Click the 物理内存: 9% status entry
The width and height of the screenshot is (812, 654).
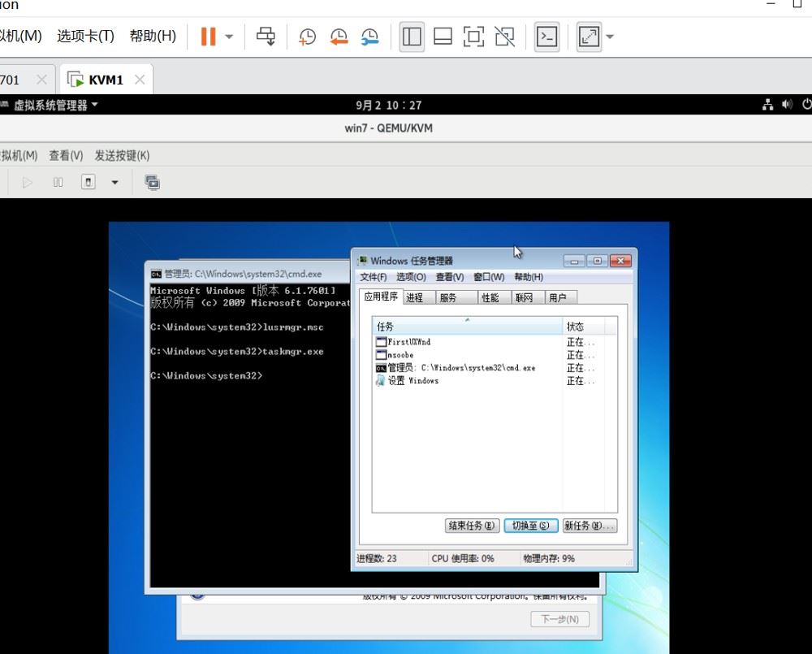(549, 559)
